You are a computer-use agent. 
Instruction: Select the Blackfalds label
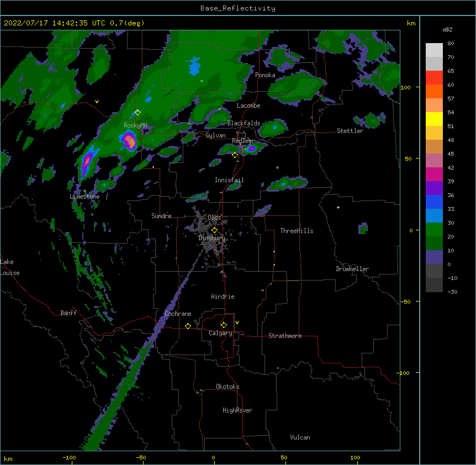point(244,123)
